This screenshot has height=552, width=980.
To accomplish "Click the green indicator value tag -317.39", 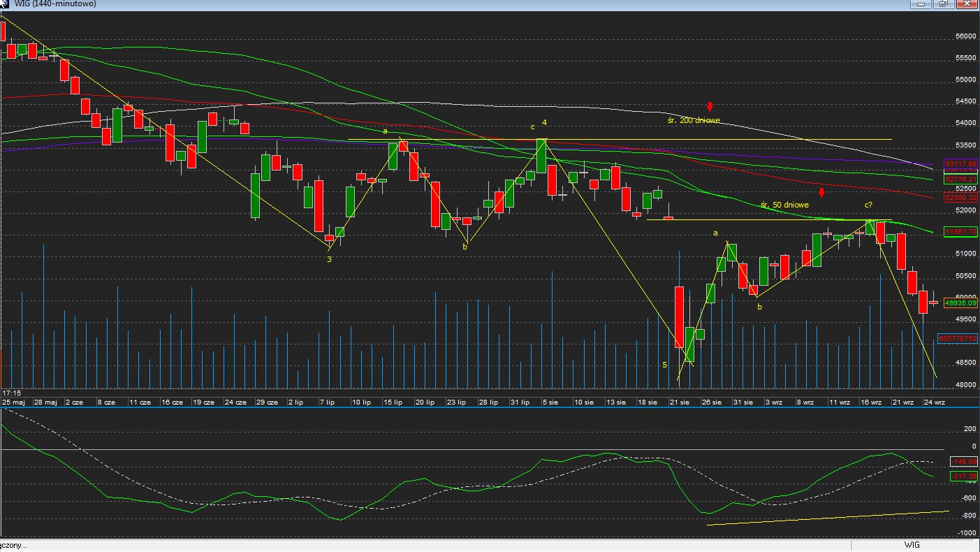I will pyautogui.click(x=963, y=477).
